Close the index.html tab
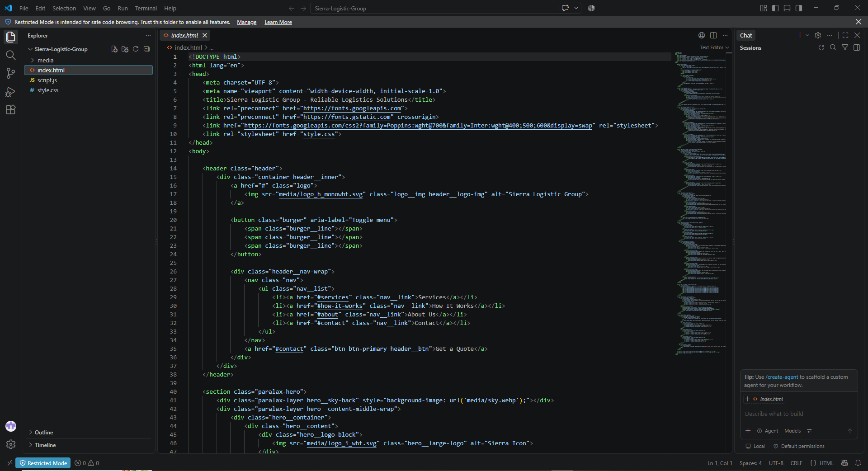Image resolution: width=868 pixels, height=471 pixels. pos(205,35)
